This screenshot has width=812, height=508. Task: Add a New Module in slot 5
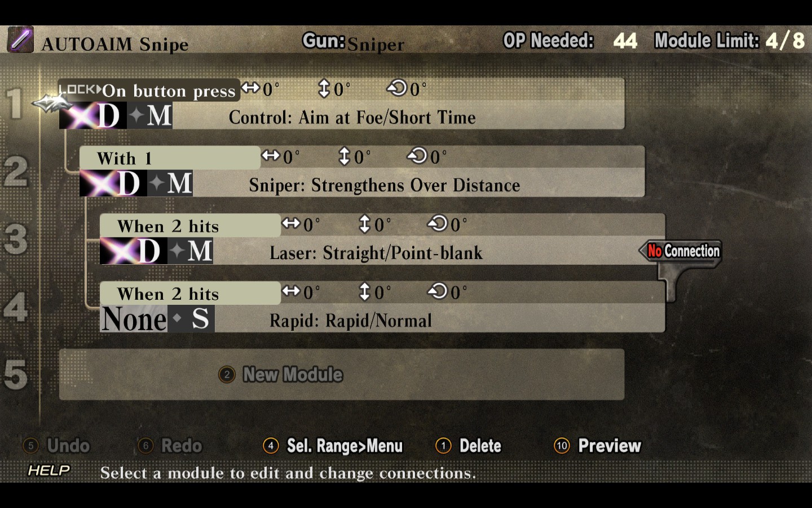click(342, 375)
